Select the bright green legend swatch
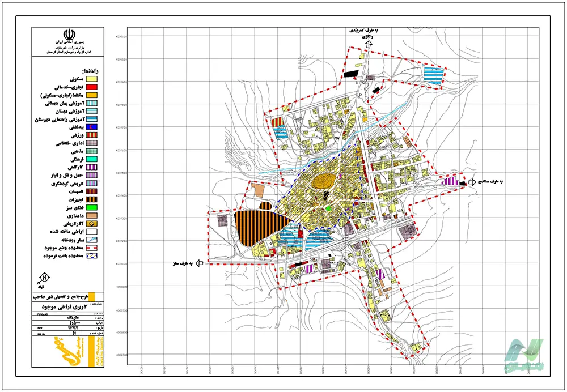This screenshot has width=567, height=392. (92, 207)
